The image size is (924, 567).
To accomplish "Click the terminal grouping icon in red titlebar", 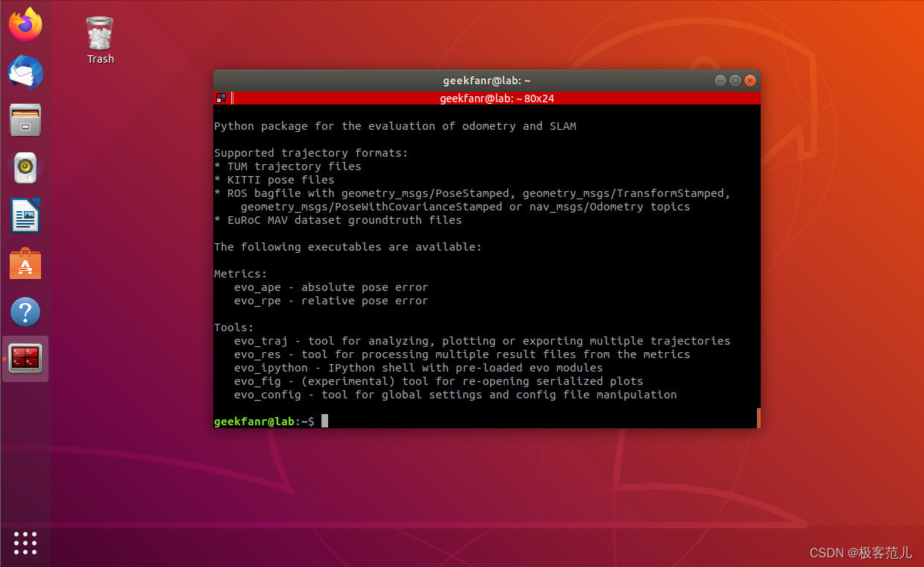I will pos(221,98).
